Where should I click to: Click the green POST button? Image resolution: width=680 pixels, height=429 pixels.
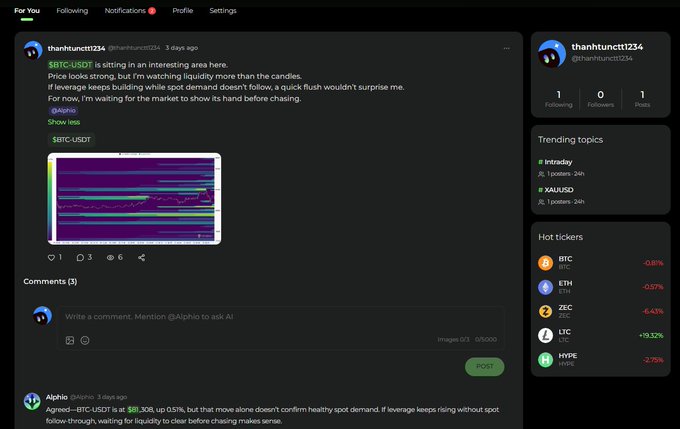[x=484, y=367]
